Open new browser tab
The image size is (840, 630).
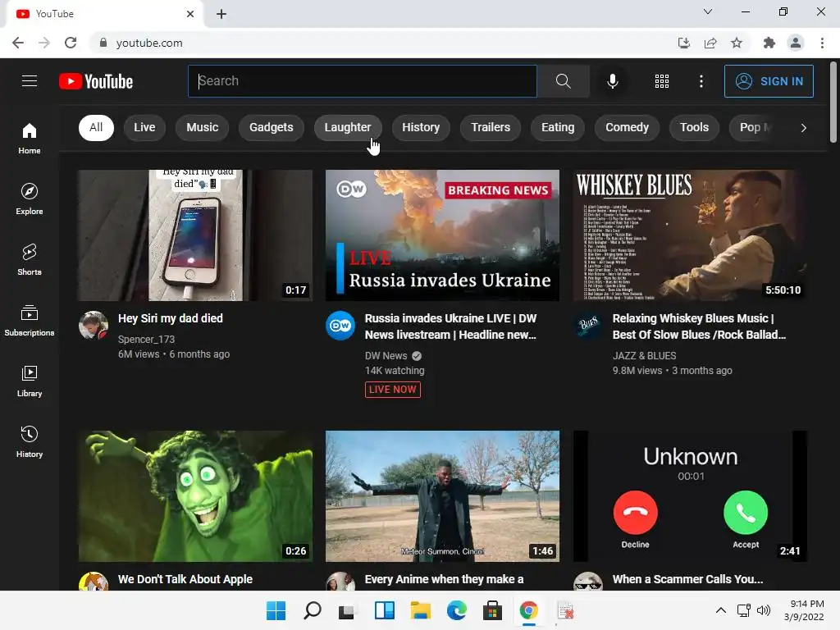221,14
